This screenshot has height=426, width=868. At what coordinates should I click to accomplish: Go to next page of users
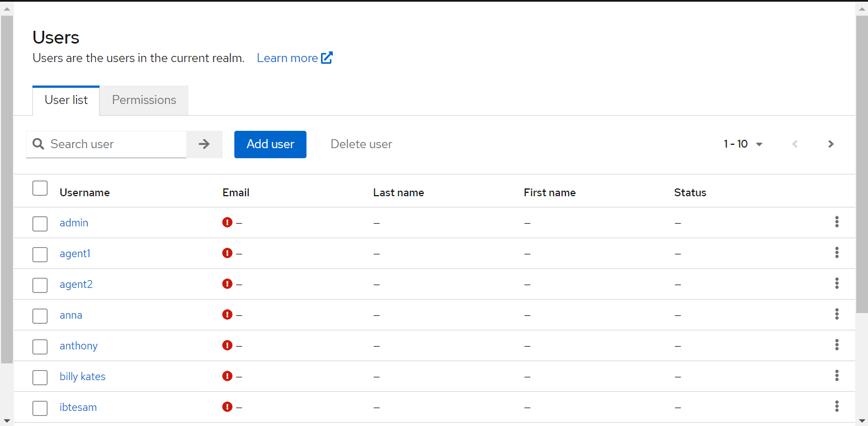(831, 144)
